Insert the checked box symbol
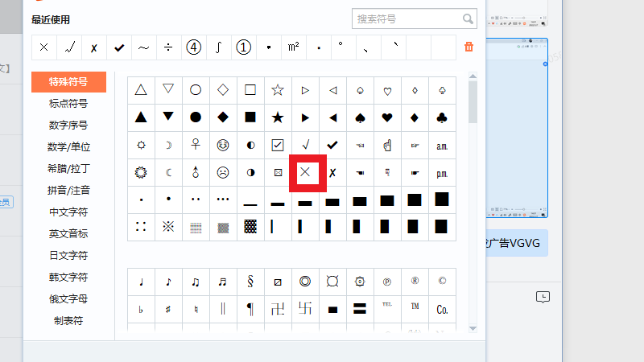This screenshot has height=362, width=644. (278, 145)
